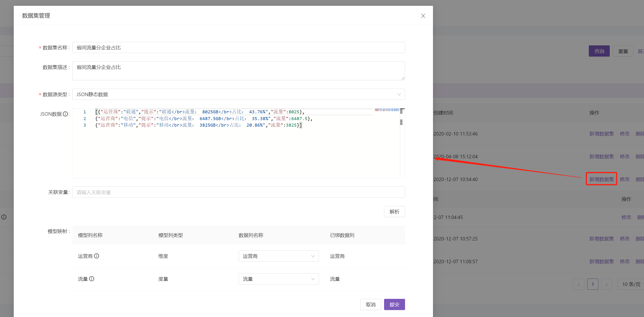Click the close X icon on dialog

coord(423,16)
